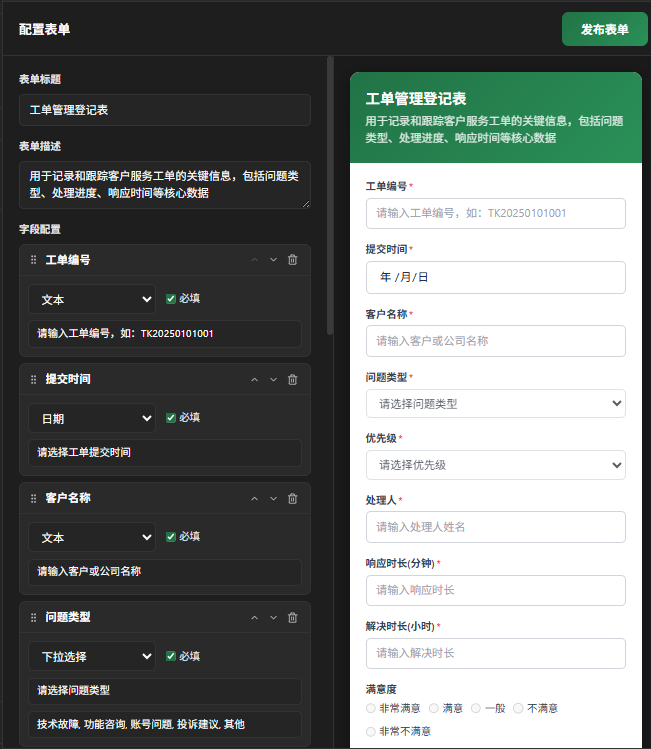Click the 满意度 label in preview
This screenshot has height=749, width=651.
tap(381, 689)
